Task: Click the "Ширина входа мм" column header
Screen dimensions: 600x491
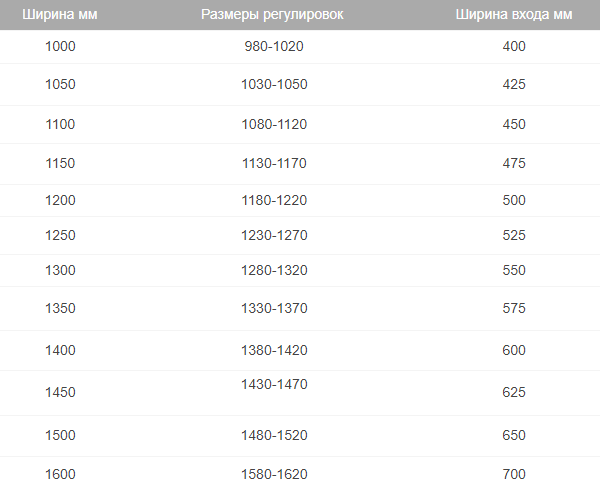Action: click(x=514, y=15)
